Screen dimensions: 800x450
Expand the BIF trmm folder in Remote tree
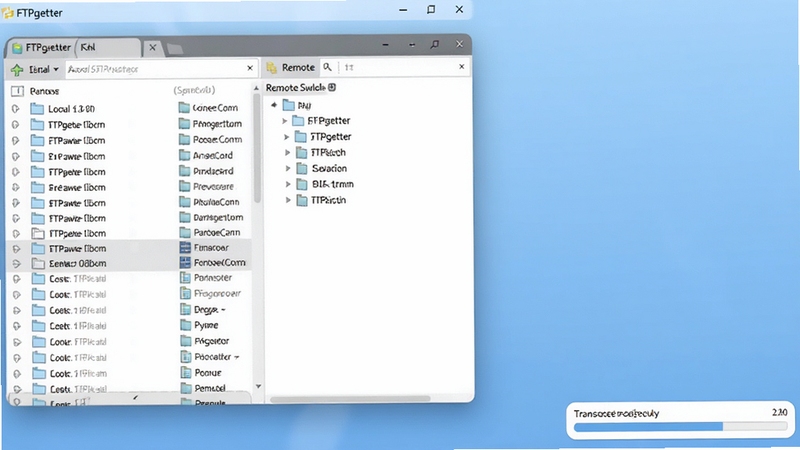tap(288, 184)
